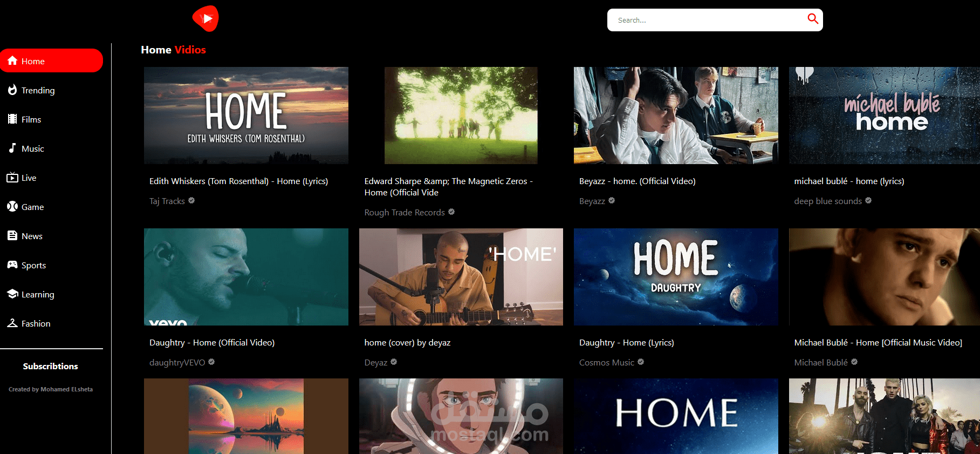Click verified badge next to Rough Trade Records
This screenshot has width=980, height=454.
coord(451,212)
